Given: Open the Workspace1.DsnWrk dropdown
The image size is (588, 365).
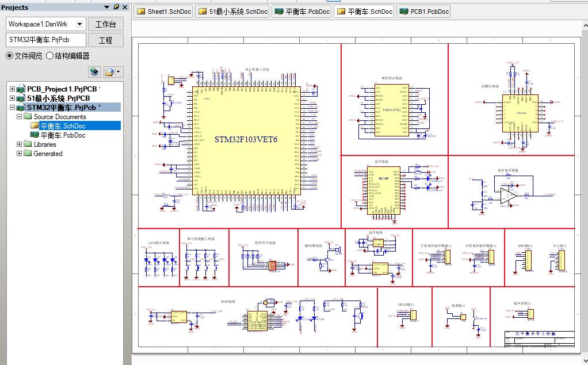Looking at the screenshot, I should 79,24.
